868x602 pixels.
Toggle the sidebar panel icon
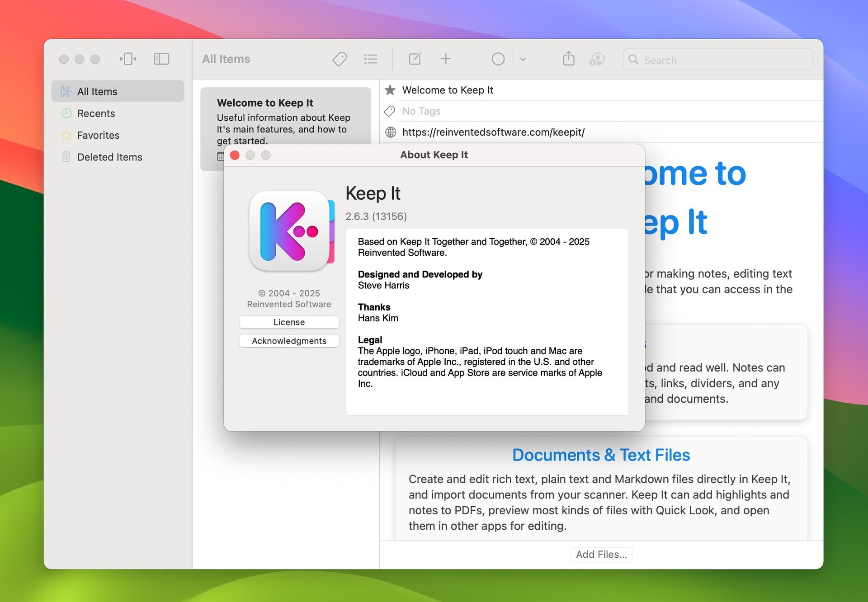[x=161, y=59]
